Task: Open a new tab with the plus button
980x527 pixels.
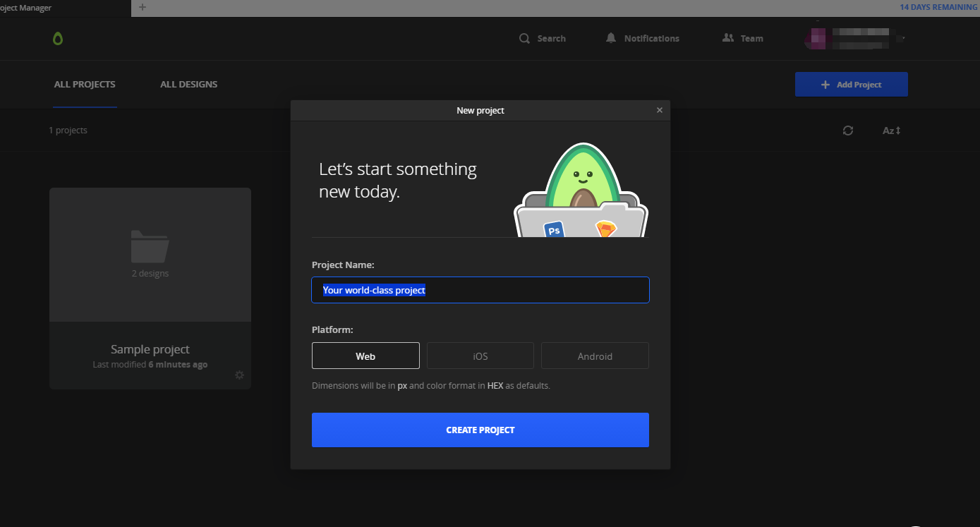Action: tap(143, 8)
